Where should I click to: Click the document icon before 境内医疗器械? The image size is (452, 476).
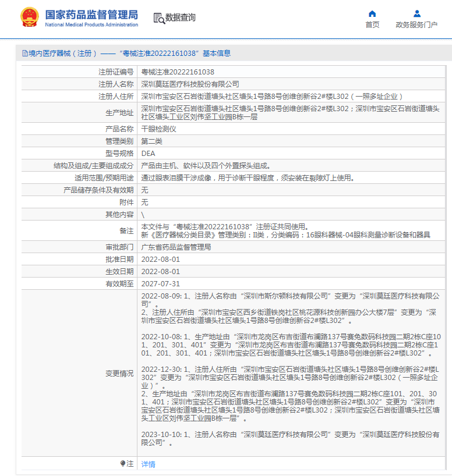(25, 54)
